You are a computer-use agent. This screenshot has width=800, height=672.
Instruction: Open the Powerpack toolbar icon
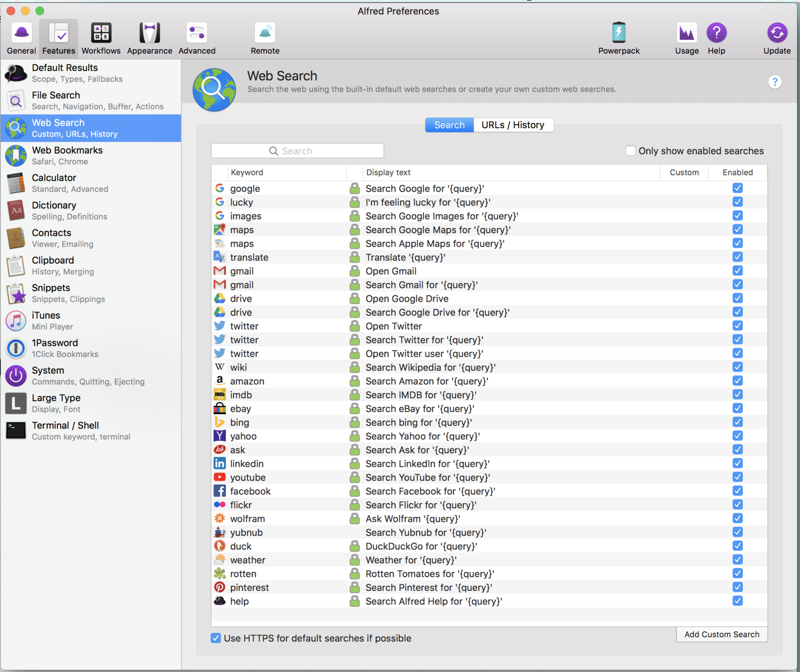[x=619, y=38]
